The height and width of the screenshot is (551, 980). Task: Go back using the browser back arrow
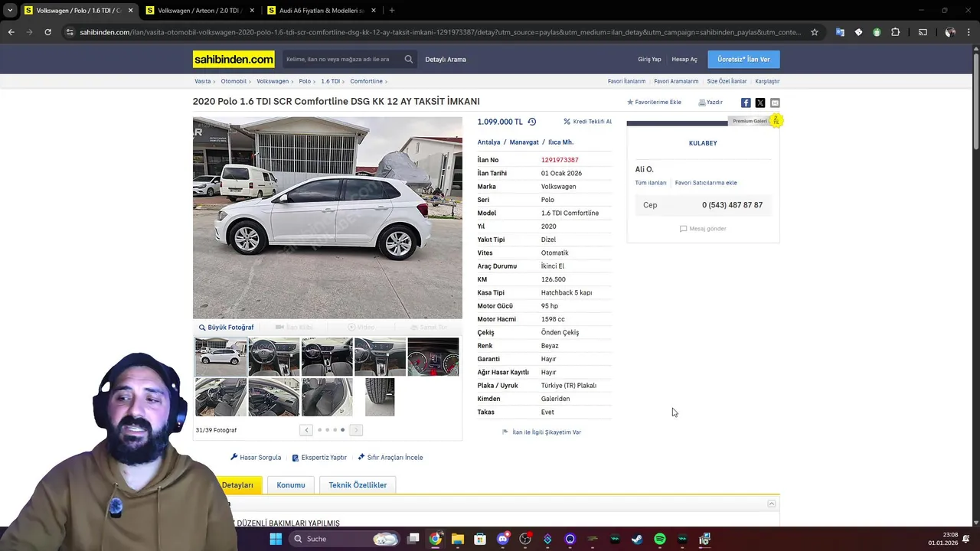point(11,32)
